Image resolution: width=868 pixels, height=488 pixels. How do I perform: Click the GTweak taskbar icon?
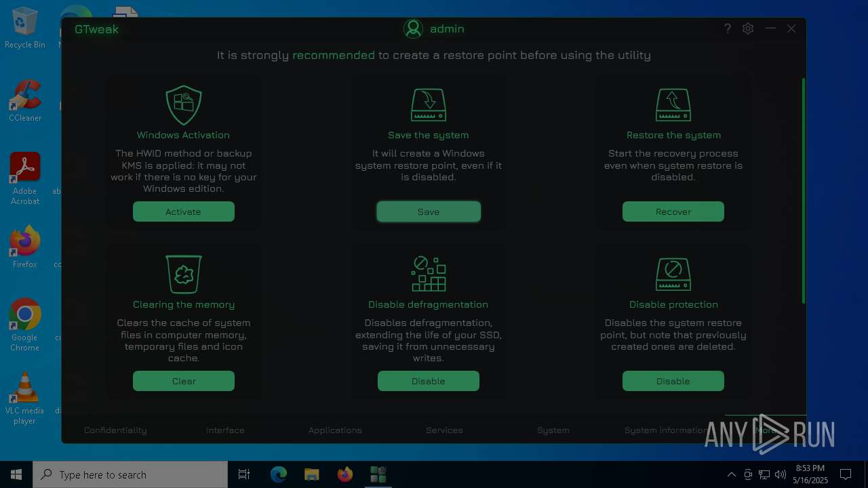click(x=378, y=474)
